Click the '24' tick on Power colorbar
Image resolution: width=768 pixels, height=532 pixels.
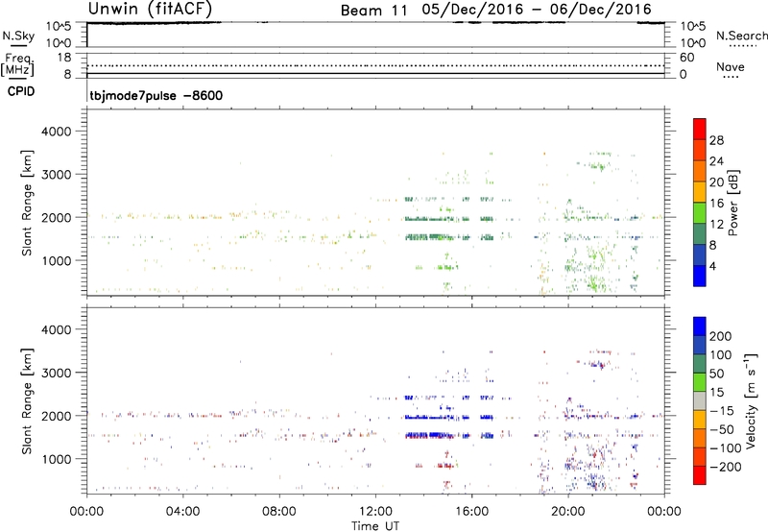coord(716,161)
